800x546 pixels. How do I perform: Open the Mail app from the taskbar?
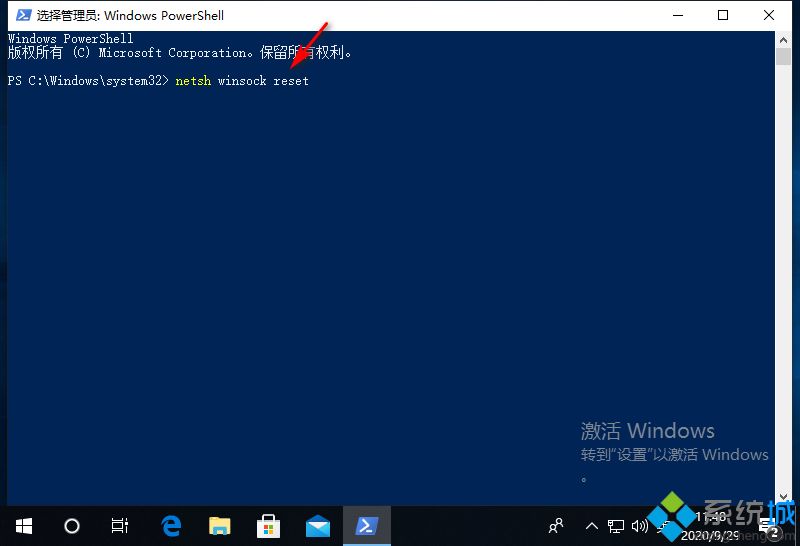click(317, 526)
